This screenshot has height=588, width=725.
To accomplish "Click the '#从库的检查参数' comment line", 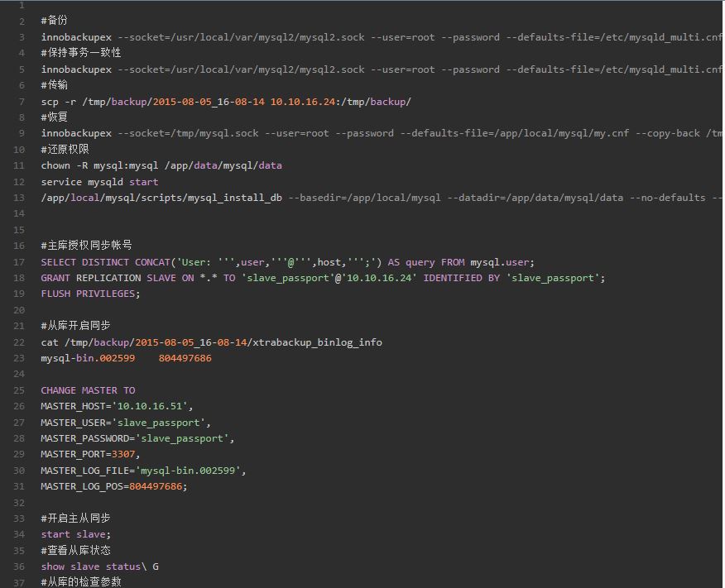I will point(81,581).
